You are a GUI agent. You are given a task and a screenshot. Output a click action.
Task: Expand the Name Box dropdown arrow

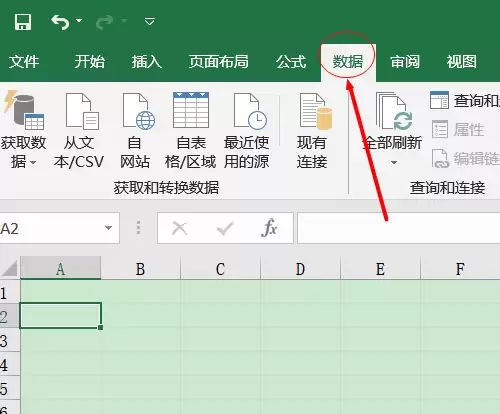pyautogui.click(x=108, y=228)
